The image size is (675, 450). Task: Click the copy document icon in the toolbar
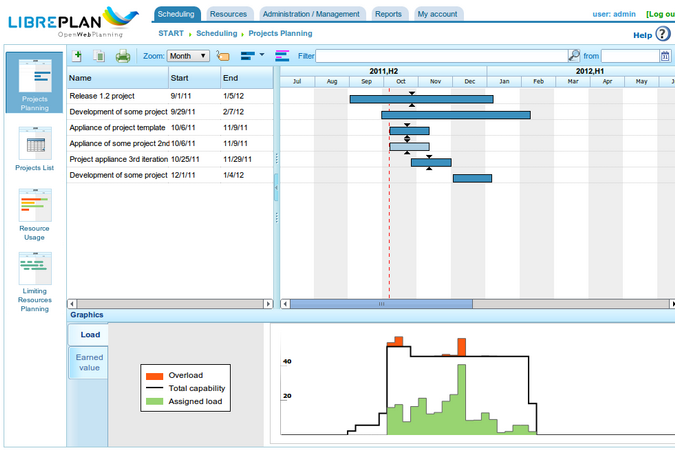tap(99, 56)
